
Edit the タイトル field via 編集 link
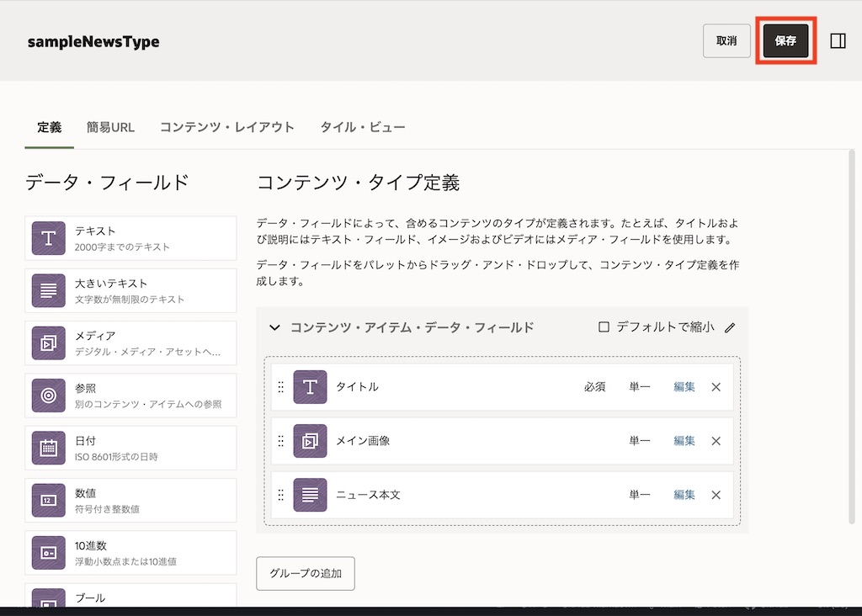(x=684, y=387)
